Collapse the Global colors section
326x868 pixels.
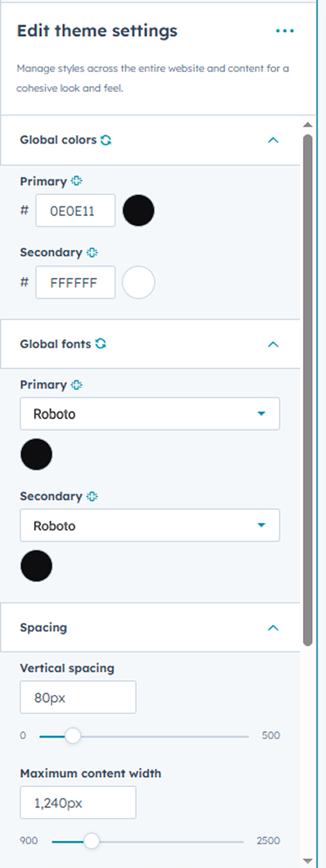[273, 140]
